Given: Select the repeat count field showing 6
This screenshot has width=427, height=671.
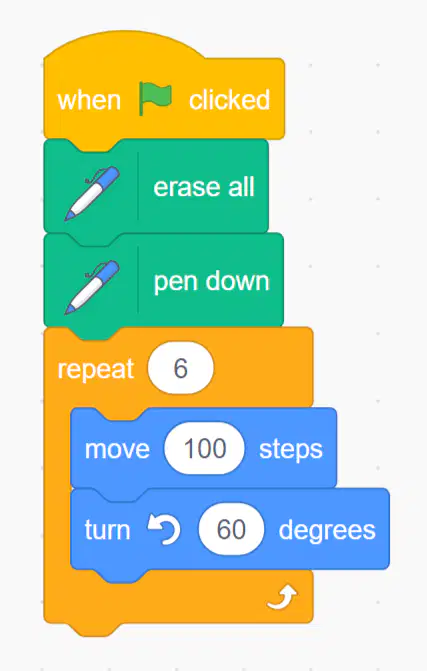Looking at the screenshot, I should (181, 368).
